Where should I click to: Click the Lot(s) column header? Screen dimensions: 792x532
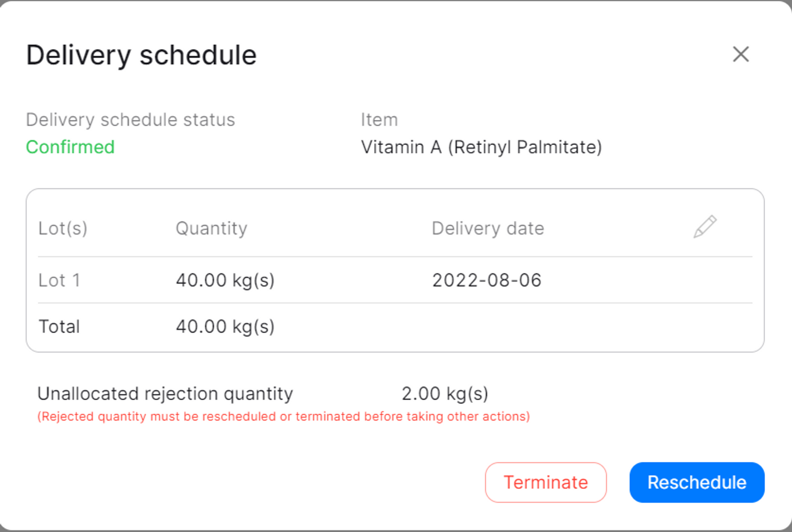pos(63,228)
